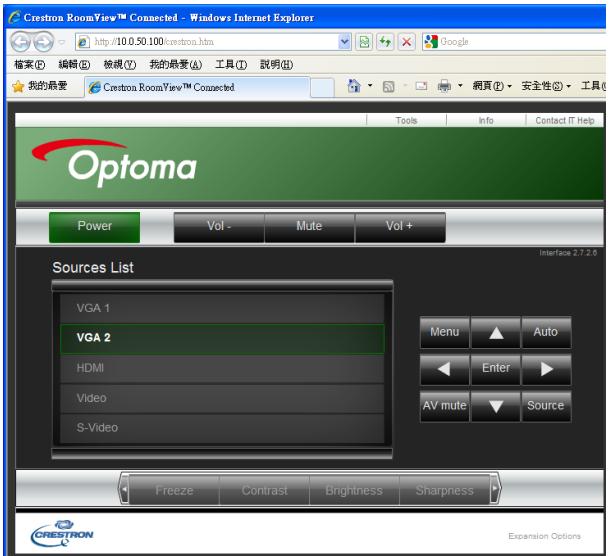Click the Source button

(x=546, y=406)
